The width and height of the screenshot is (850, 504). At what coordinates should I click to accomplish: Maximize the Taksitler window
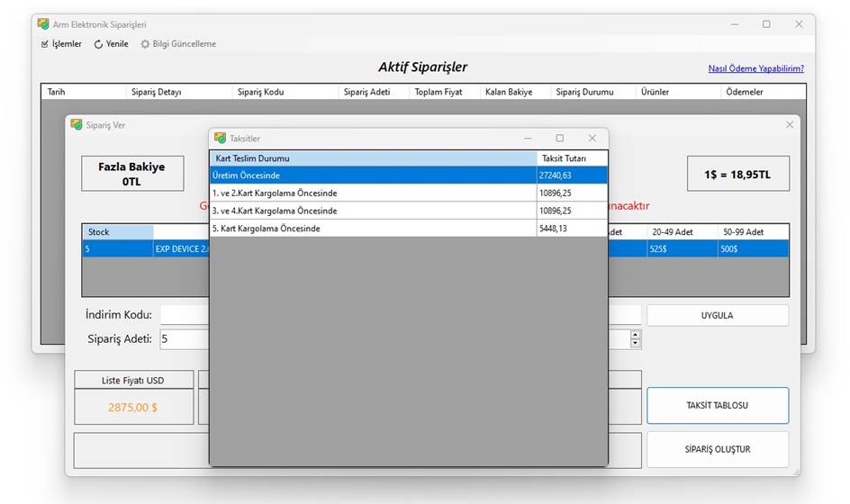[x=559, y=139]
